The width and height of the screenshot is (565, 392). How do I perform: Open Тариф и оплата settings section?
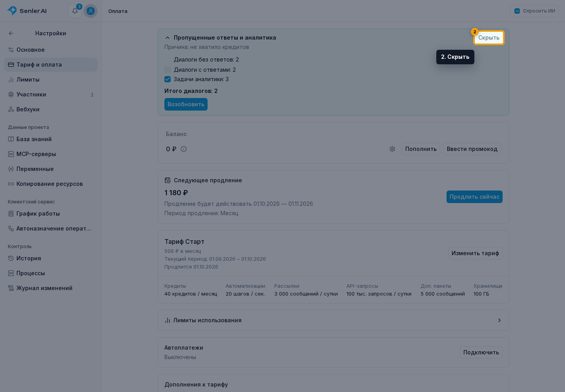pyautogui.click(x=51, y=65)
